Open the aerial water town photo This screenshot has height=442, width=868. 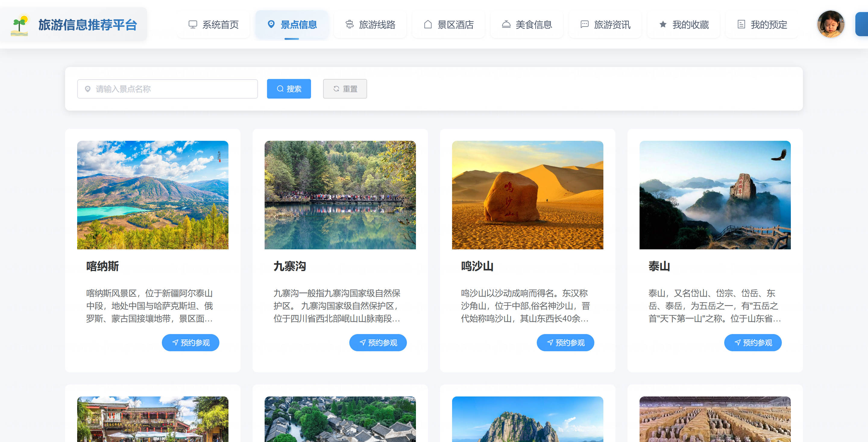(x=340, y=419)
